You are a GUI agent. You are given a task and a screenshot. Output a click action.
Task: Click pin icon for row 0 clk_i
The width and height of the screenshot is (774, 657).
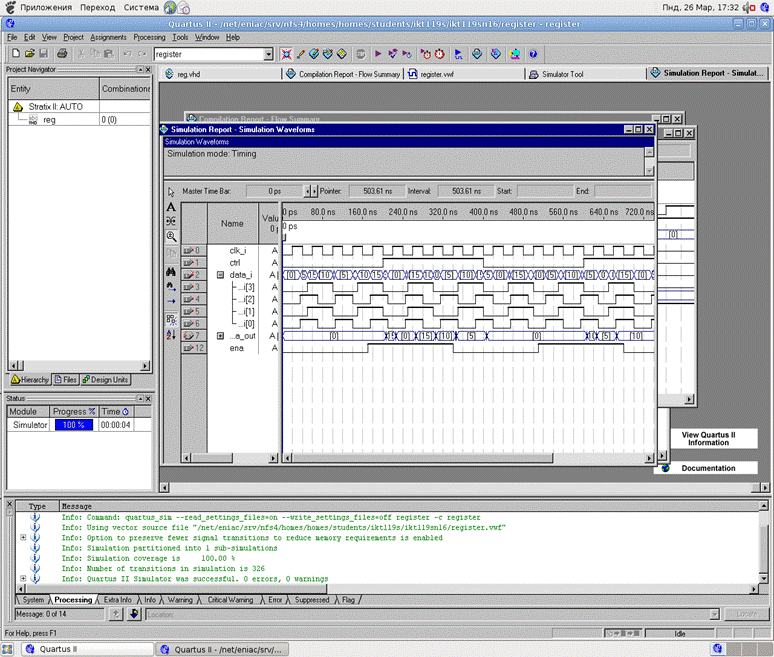tap(188, 251)
